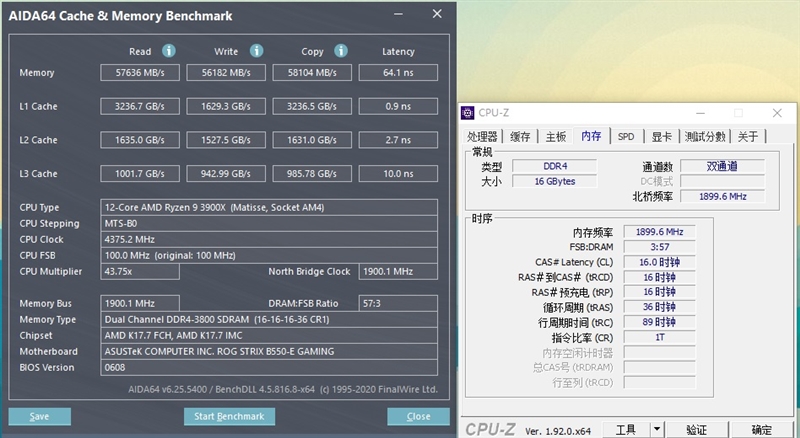
Task: Select Memory Write value 56182 MB/s
Action: [x=226, y=72]
